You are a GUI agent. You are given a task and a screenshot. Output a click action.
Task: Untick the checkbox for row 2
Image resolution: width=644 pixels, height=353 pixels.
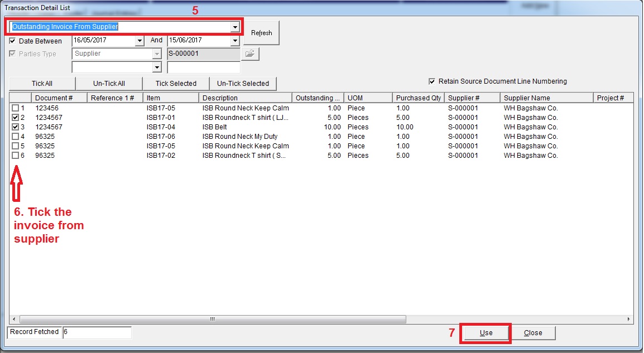(15, 118)
